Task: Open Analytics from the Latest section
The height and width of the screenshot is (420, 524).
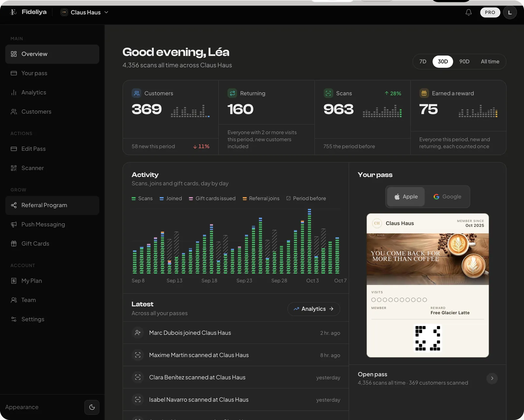Action: click(314, 309)
